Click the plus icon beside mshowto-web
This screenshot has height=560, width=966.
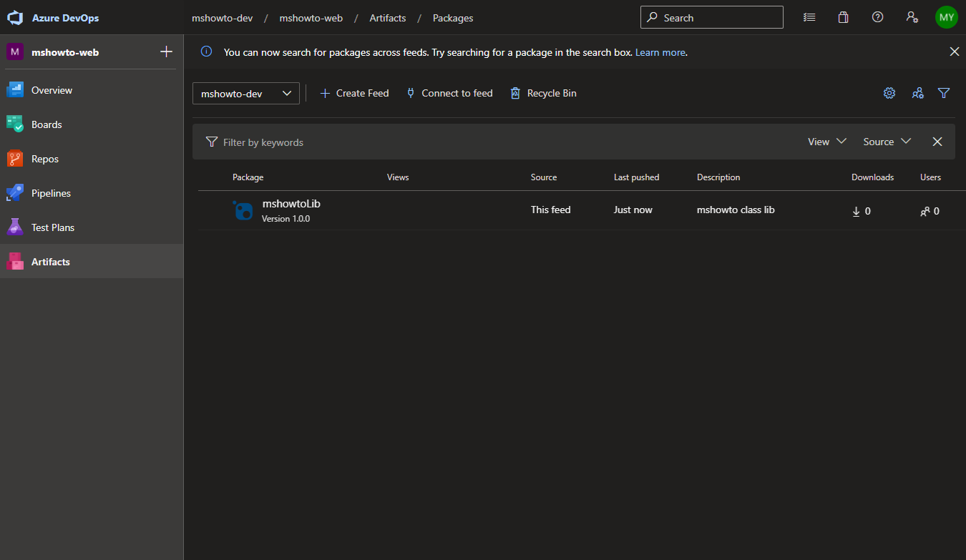pos(166,51)
